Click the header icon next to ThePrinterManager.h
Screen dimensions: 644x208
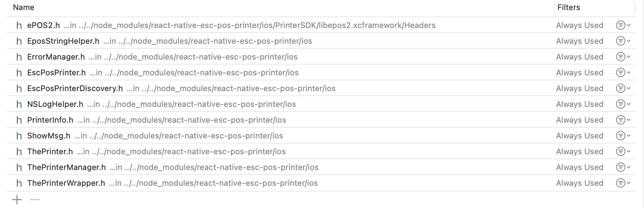coord(19,167)
